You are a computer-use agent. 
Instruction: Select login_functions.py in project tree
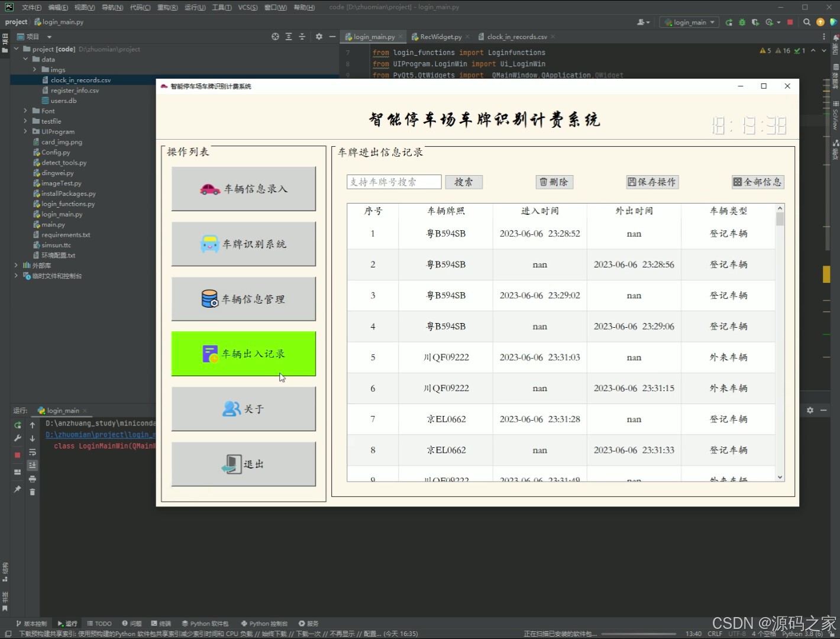coord(68,204)
